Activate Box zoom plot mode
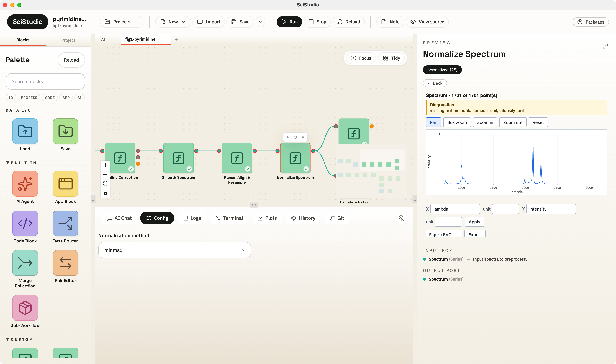The height and width of the screenshot is (364, 616). (x=457, y=122)
